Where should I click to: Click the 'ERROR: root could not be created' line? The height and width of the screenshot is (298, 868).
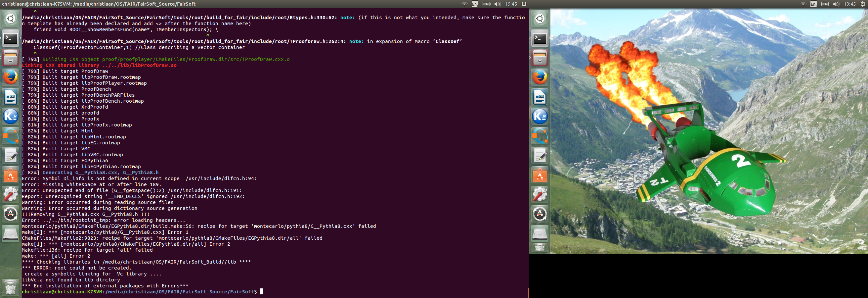pyautogui.click(x=76, y=268)
